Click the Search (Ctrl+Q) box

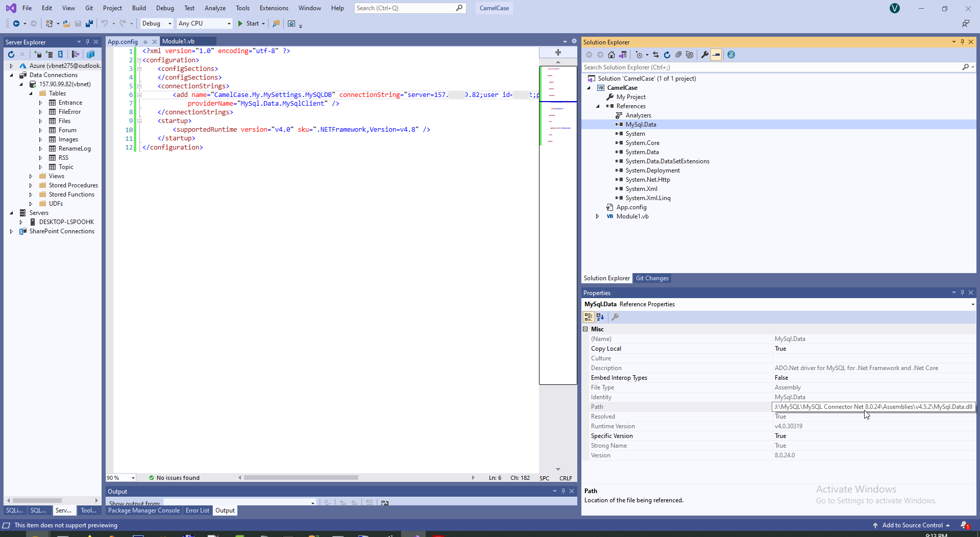pyautogui.click(x=410, y=8)
